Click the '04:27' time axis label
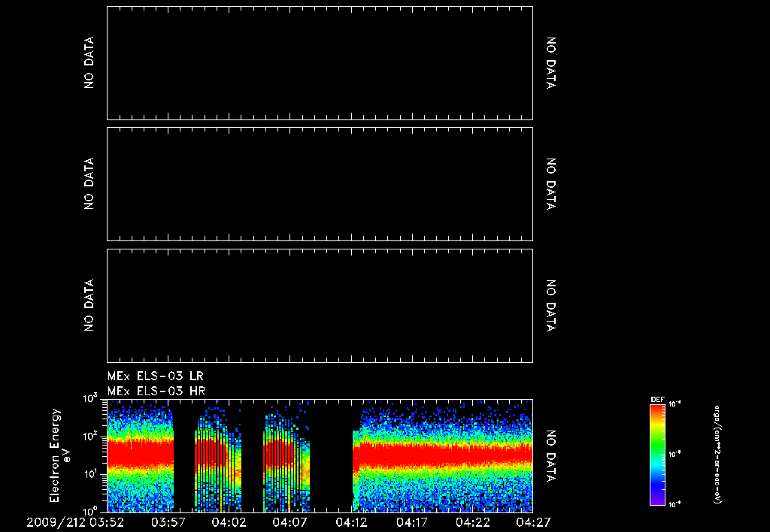This screenshot has height=532, width=770. coord(533,522)
